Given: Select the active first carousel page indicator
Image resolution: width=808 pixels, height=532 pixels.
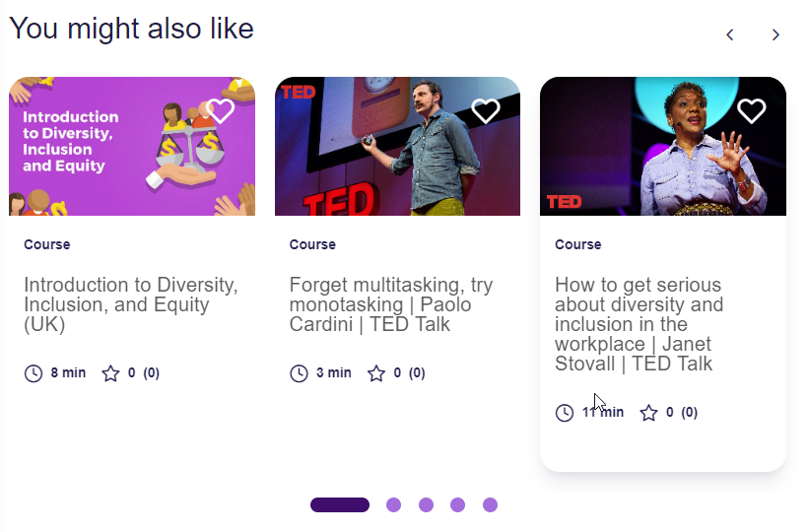Looking at the screenshot, I should pyautogui.click(x=340, y=505).
